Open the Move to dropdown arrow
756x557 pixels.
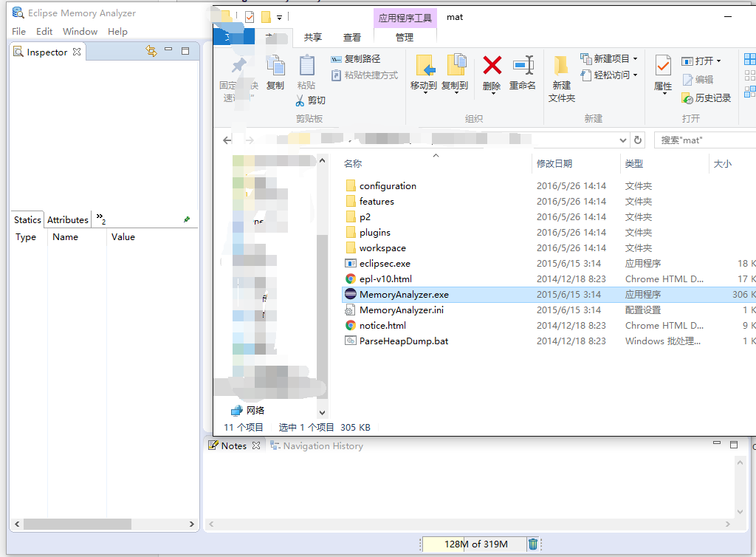tap(425, 92)
